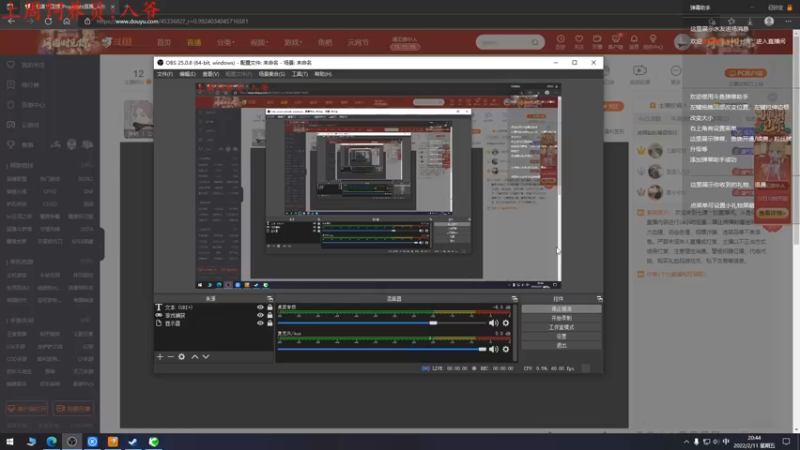Viewport: 800px width, 450px height.
Task: Open microphone/Aux settings gear
Action: click(x=506, y=349)
